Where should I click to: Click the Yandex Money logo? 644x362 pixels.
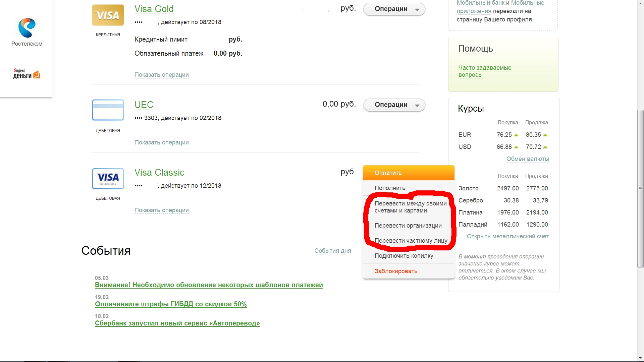26,74
